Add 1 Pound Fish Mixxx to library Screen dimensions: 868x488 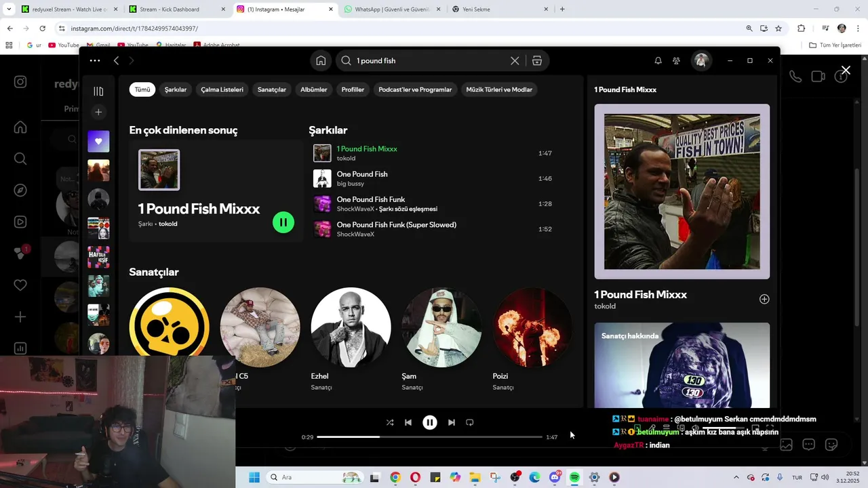(x=764, y=299)
